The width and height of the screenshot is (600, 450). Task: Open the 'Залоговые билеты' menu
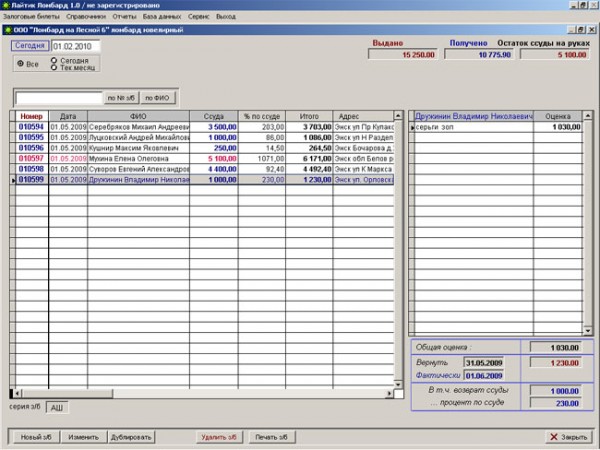[31, 17]
